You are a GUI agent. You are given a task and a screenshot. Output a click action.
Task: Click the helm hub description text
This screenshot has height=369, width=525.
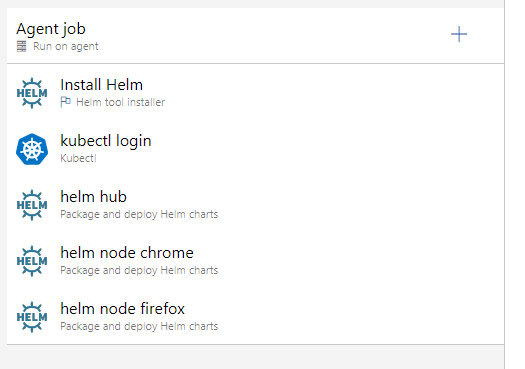(139, 214)
